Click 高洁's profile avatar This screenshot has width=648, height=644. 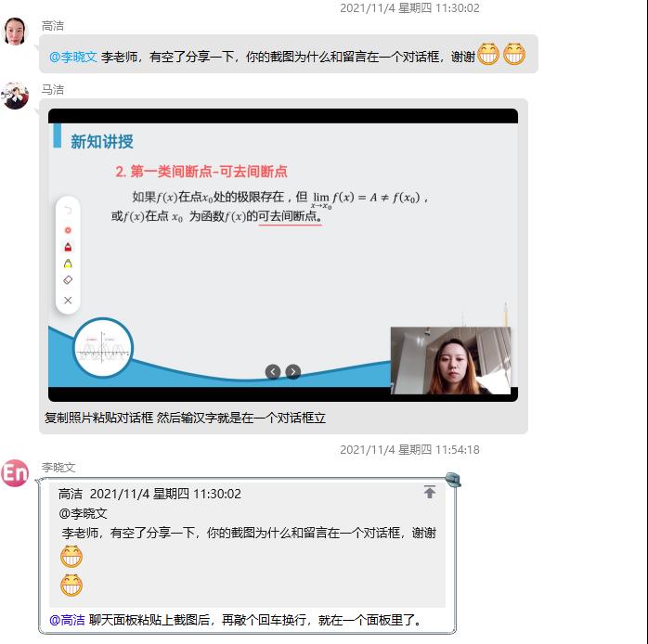click(15, 31)
